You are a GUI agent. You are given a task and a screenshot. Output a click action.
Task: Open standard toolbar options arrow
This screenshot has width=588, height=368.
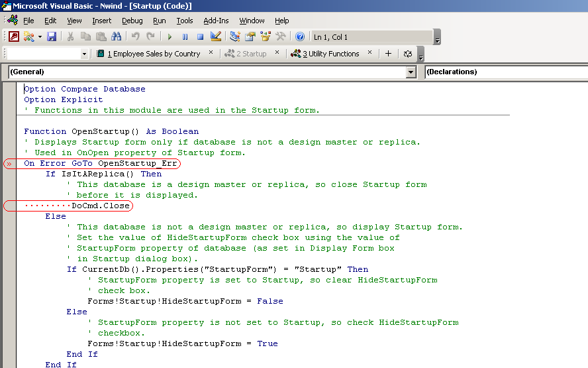[437, 37]
